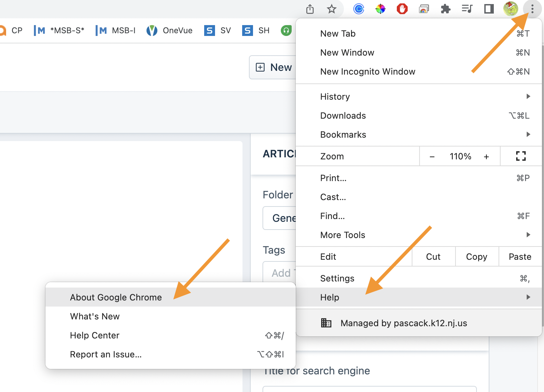Image resolution: width=544 pixels, height=392 pixels.
Task: Select Report an Issue...
Action: (171, 354)
